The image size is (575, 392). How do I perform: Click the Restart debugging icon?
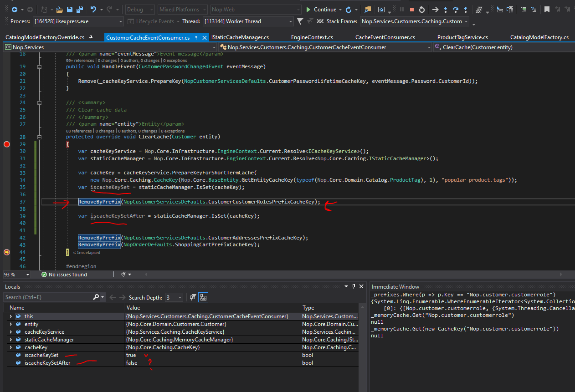[422, 9]
